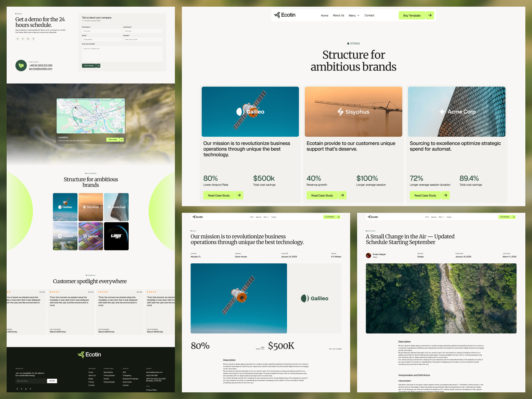532x399 pixels.
Task: Click the arrow on Acme Corp's Read Case Study
Action: [x=446, y=195]
